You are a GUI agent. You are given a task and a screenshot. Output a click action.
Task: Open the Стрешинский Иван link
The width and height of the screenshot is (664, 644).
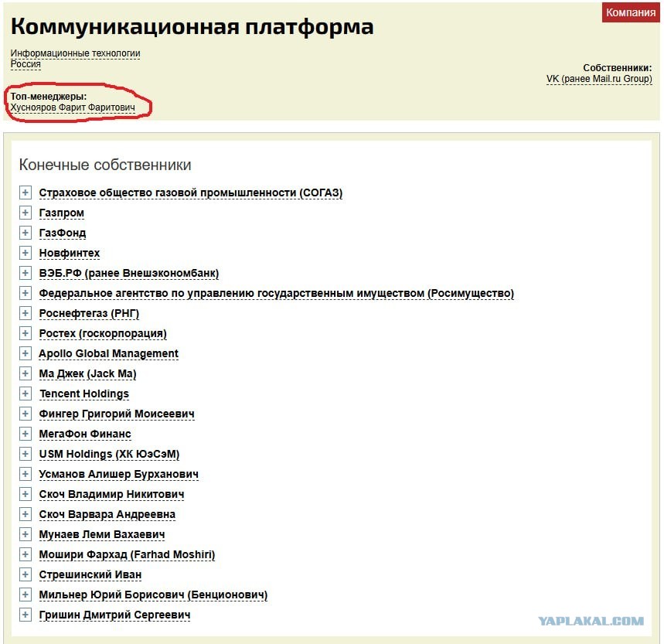pyautogui.click(x=90, y=575)
